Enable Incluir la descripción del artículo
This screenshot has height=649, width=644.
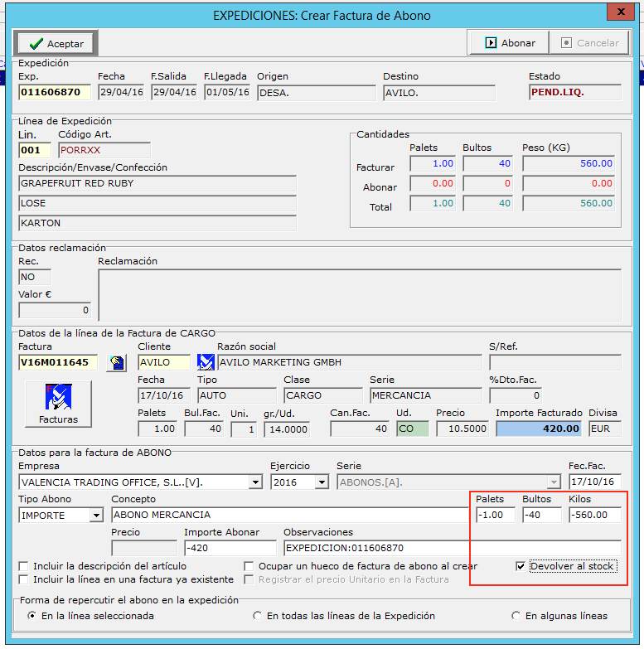point(23,566)
